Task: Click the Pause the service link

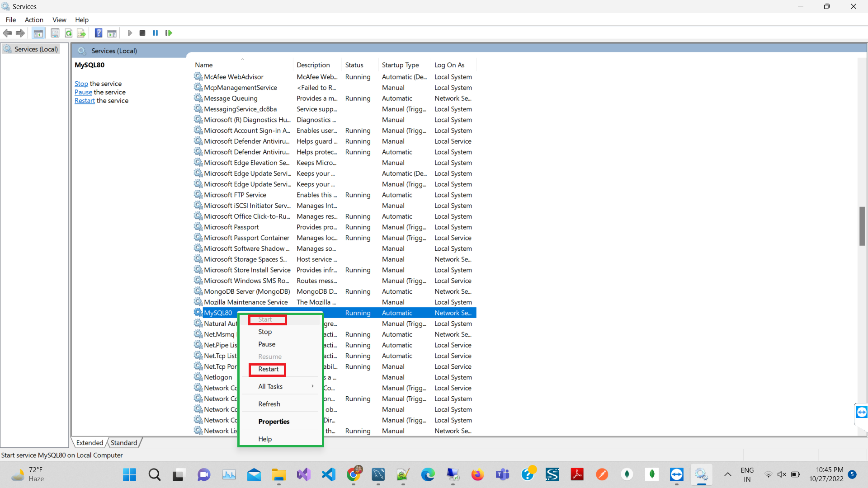Action: [x=83, y=92]
